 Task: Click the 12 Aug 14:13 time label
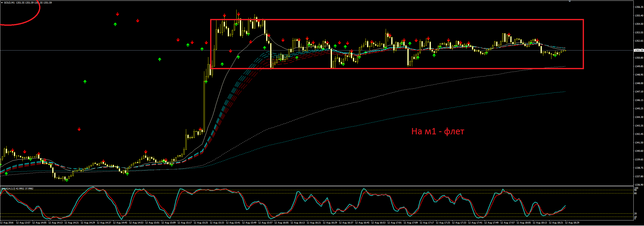[55, 223]
